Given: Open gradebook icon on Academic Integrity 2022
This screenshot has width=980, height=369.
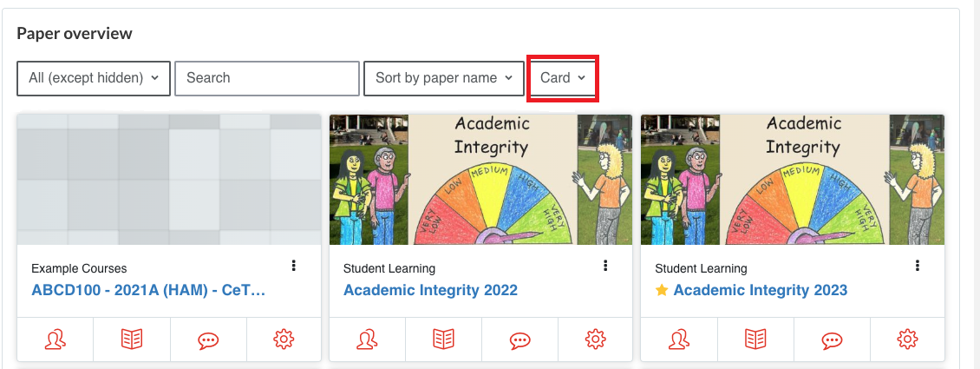Looking at the screenshot, I should [444, 339].
